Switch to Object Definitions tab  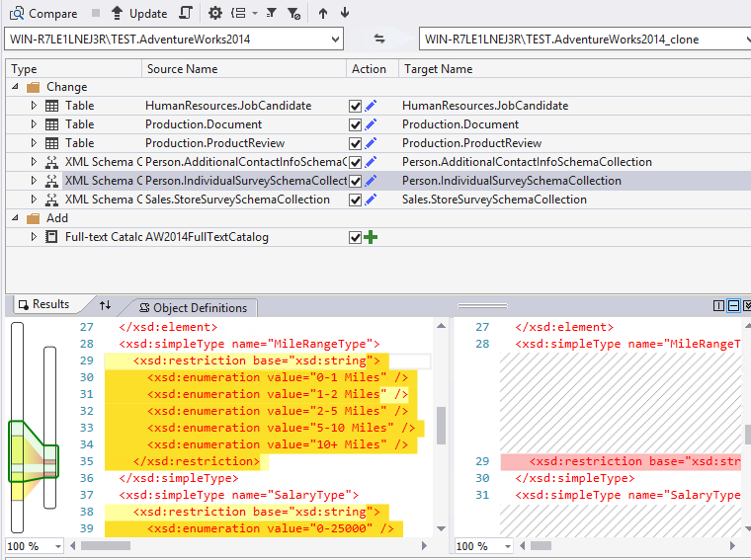[x=193, y=308]
